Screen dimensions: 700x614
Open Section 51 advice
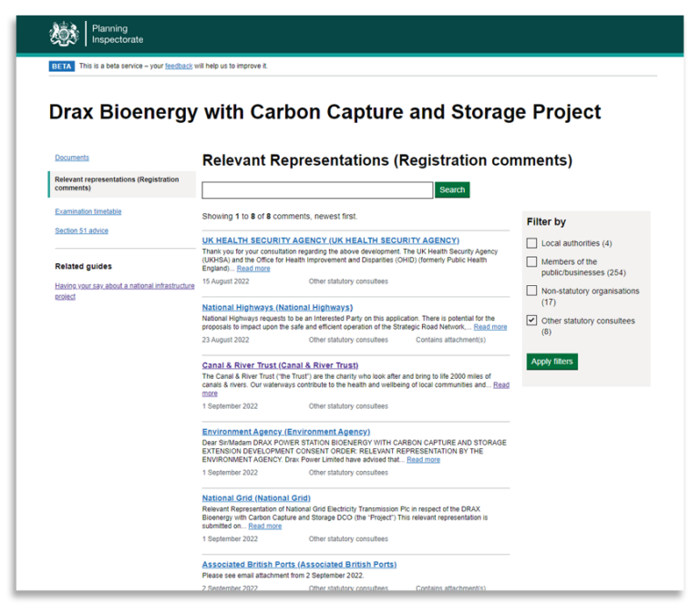click(x=81, y=230)
